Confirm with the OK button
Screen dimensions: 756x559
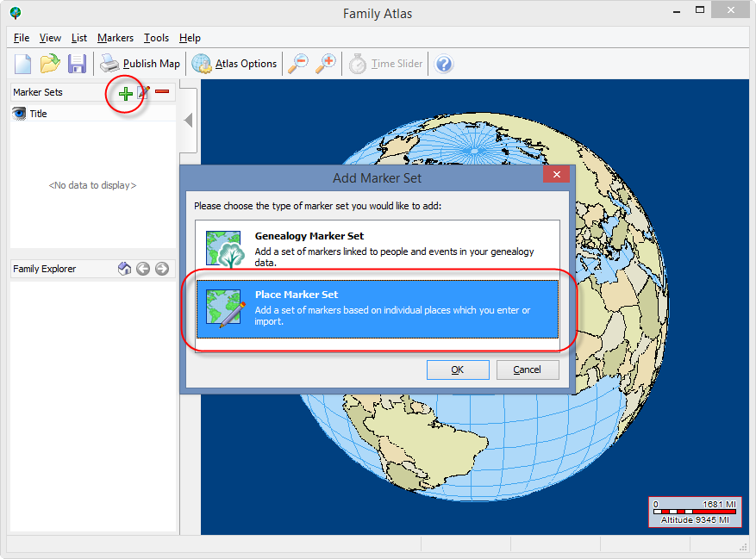click(458, 370)
